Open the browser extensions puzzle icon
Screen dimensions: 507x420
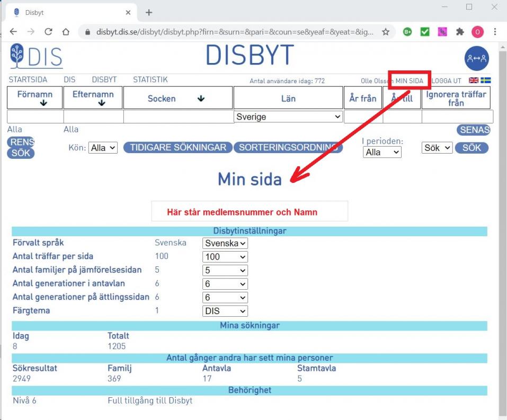click(460, 32)
